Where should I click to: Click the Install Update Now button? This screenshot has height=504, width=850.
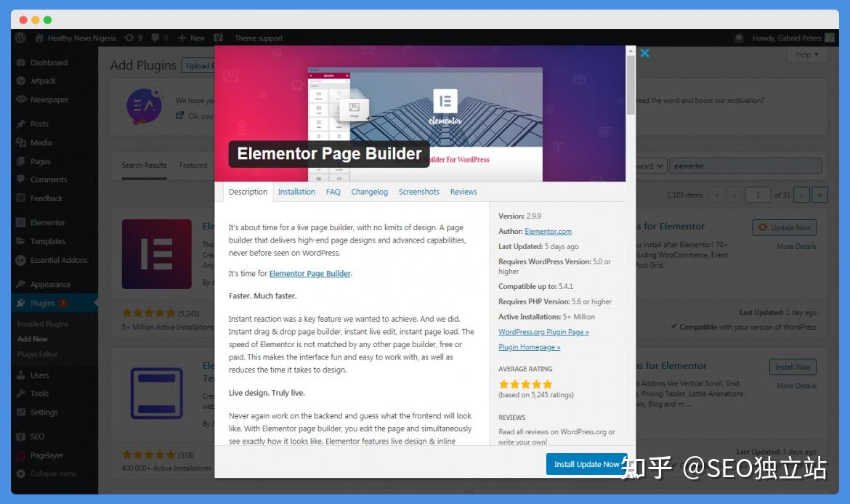pyautogui.click(x=586, y=465)
